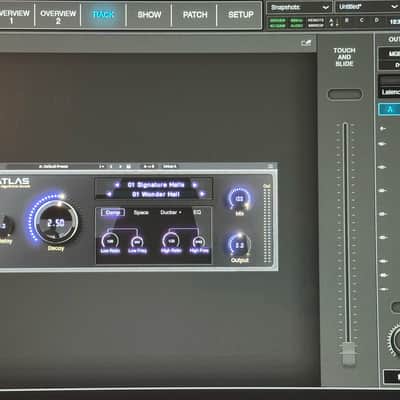Viewport: 400px width, 400px height.
Task: Click the High Ratio knob
Action: tap(171, 240)
